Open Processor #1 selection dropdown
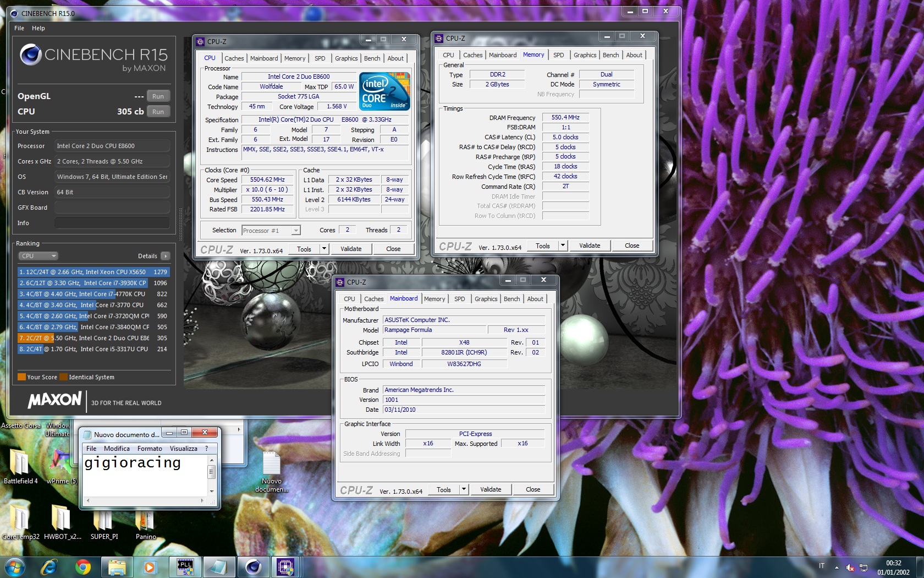This screenshot has width=924, height=578. point(271,230)
